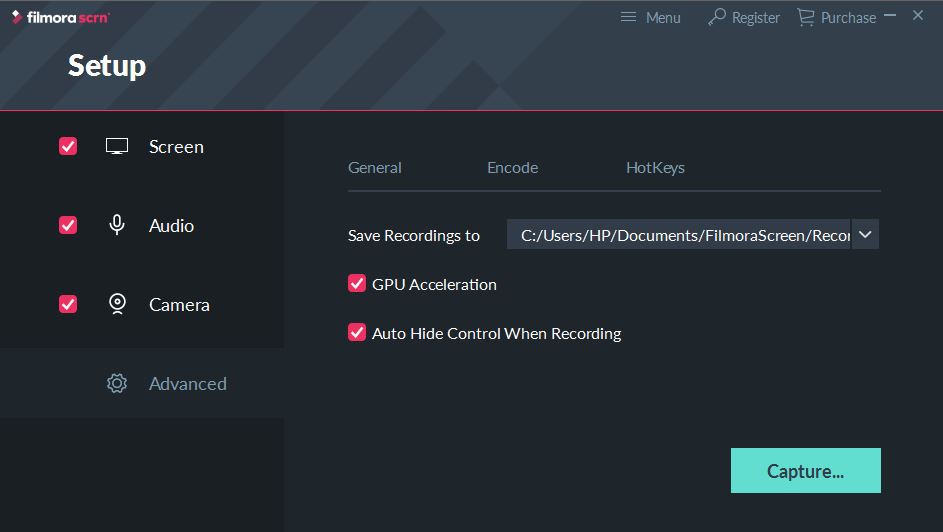This screenshot has width=943, height=532.
Task: Click the recordings save path field
Action: [x=678, y=235]
